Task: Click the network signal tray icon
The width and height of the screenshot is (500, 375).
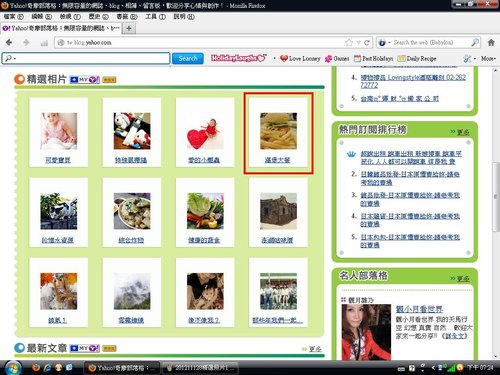Action: (451, 368)
